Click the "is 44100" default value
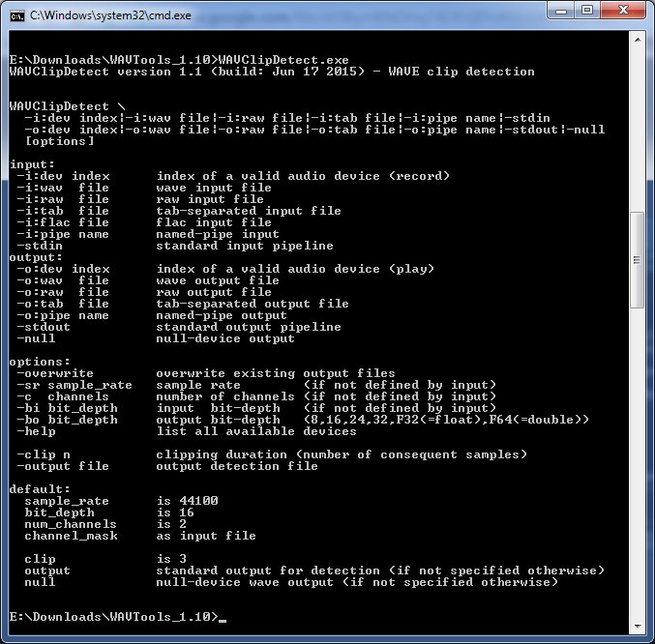The height and width of the screenshot is (644, 655). 188,501
